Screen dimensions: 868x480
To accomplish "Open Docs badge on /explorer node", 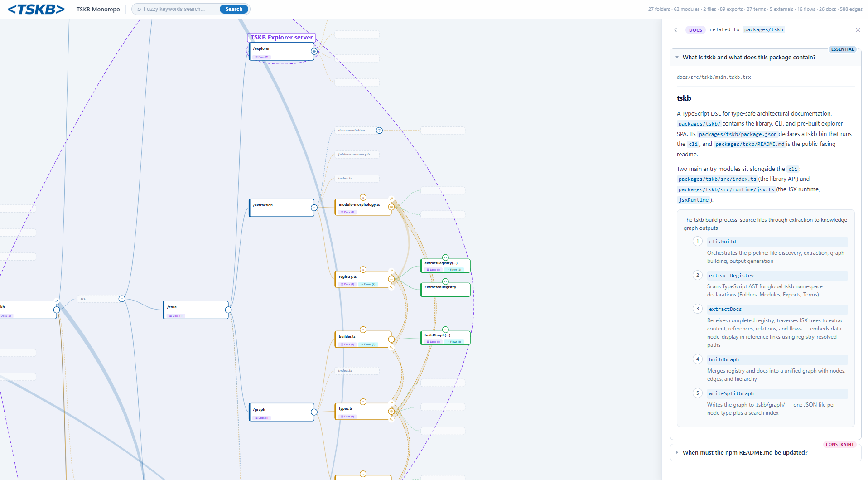I will 262,57.
